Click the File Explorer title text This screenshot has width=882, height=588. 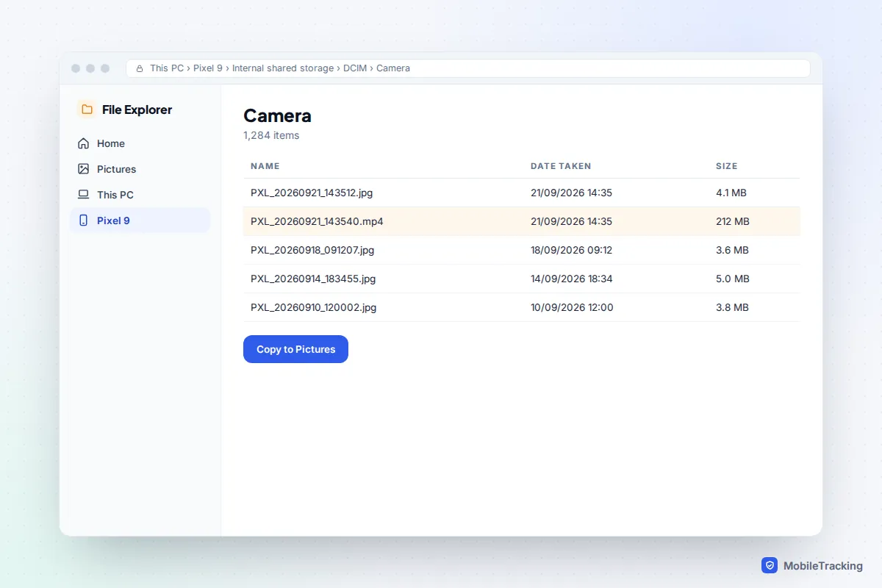pos(137,110)
